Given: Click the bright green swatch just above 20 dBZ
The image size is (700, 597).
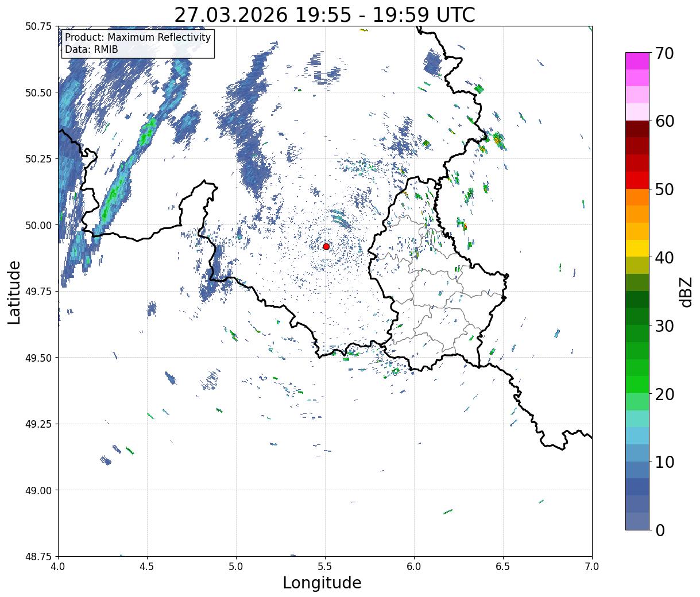Looking at the screenshot, I should (x=637, y=384).
